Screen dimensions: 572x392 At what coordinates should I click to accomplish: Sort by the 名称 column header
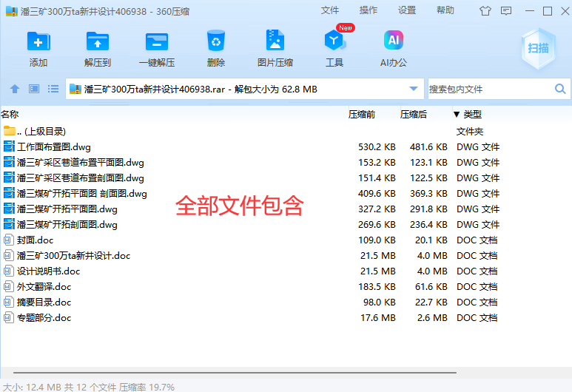[10, 115]
